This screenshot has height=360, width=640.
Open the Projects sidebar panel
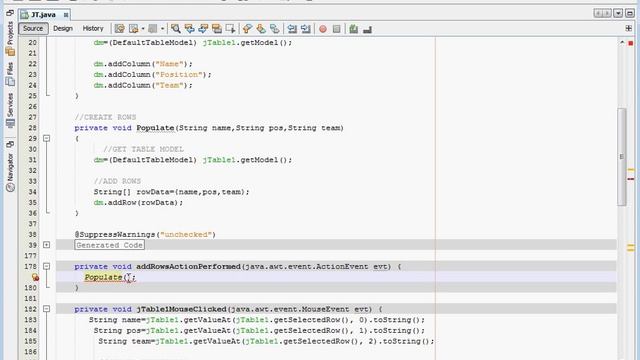click(x=10, y=38)
